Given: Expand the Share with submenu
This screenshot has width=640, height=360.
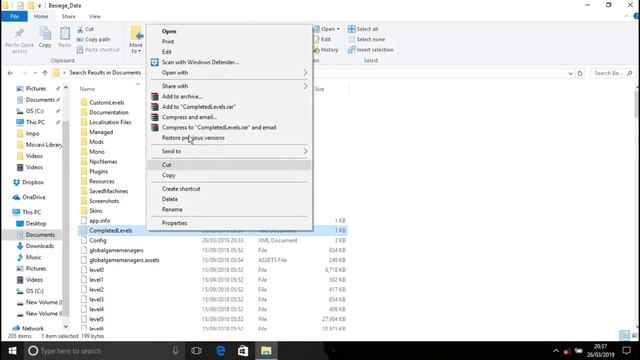Looking at the screenshot, I should (305, 86).
